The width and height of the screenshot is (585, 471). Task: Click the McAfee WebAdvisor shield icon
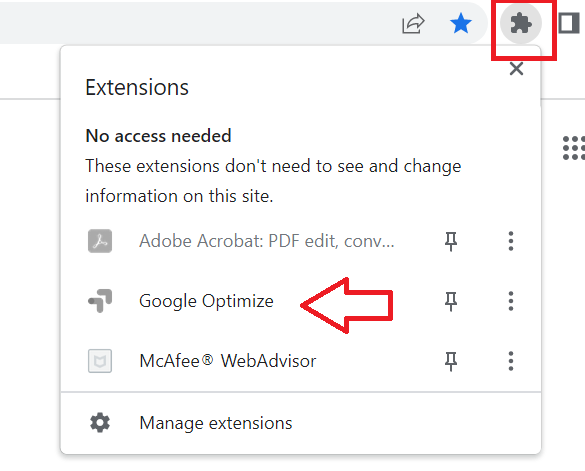(100, 361)
